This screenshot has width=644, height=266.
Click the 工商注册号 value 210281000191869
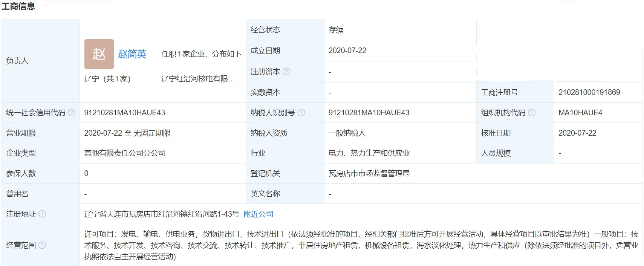point(589,92)
